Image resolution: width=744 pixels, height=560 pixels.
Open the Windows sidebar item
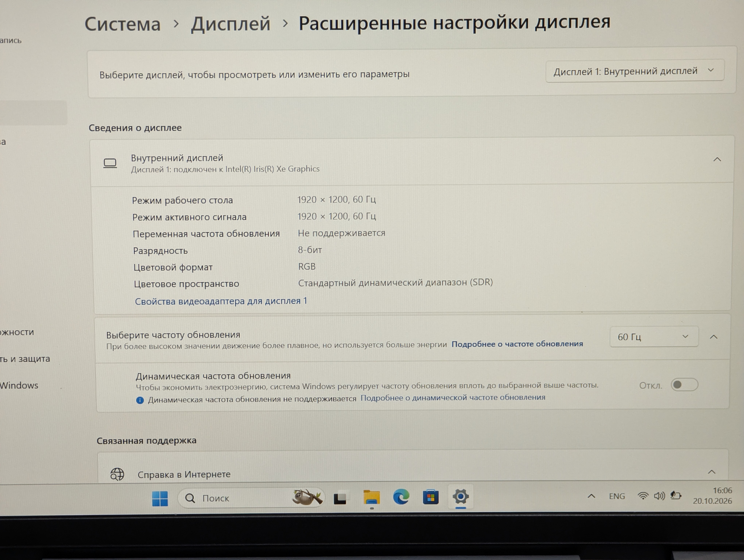[x=19, y=385]
